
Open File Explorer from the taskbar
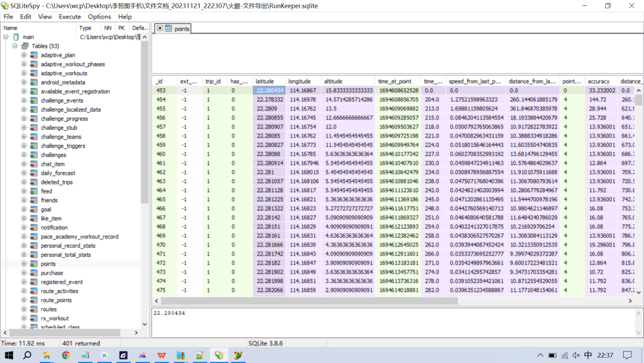tap(47, 355)
